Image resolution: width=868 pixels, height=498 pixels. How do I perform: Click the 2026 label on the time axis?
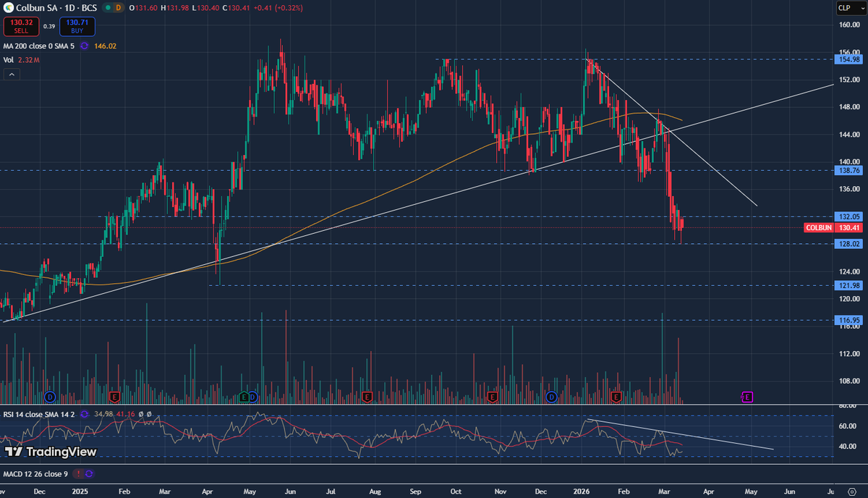coord(583,490)
